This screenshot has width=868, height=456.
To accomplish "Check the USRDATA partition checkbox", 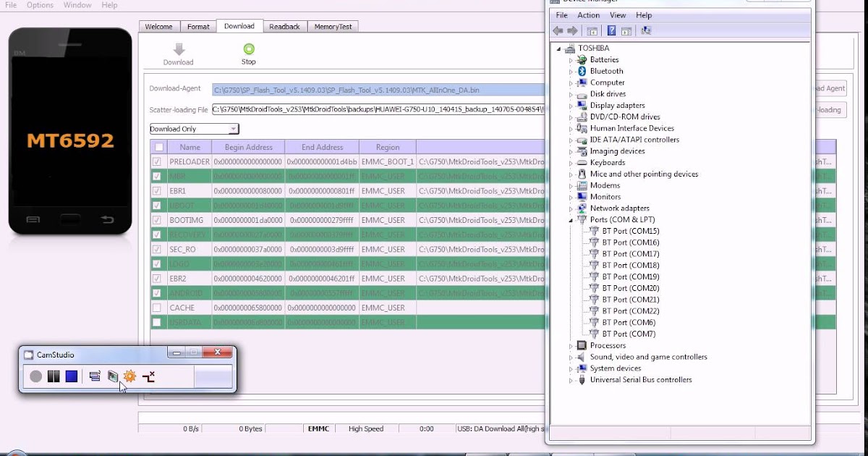I will click(x=157, y=322).
